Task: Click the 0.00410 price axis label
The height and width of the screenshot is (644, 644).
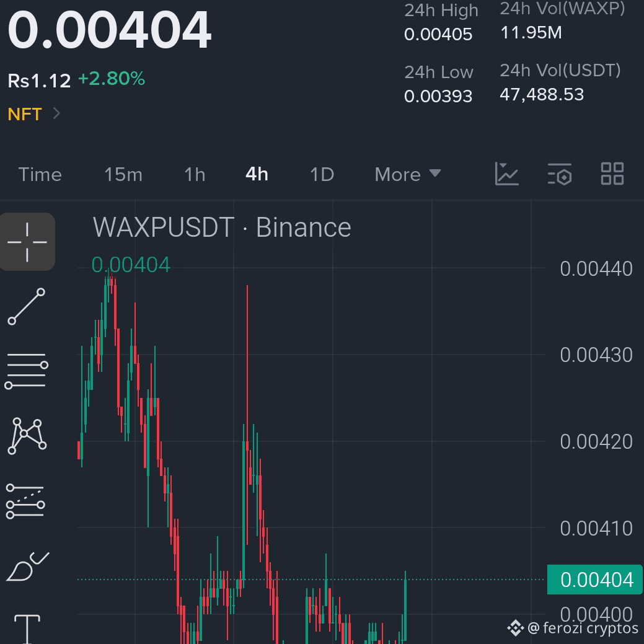Action: (596, 529)
